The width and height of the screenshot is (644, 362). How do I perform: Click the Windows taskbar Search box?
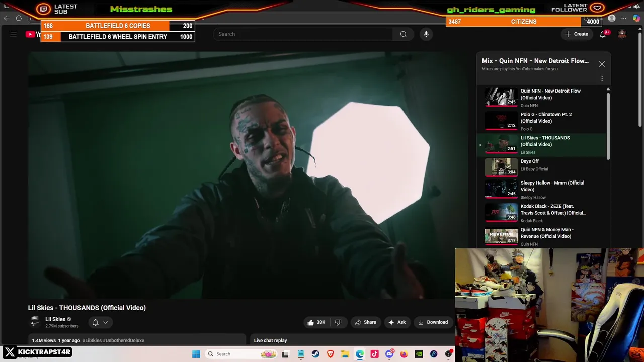coord(242,354)
